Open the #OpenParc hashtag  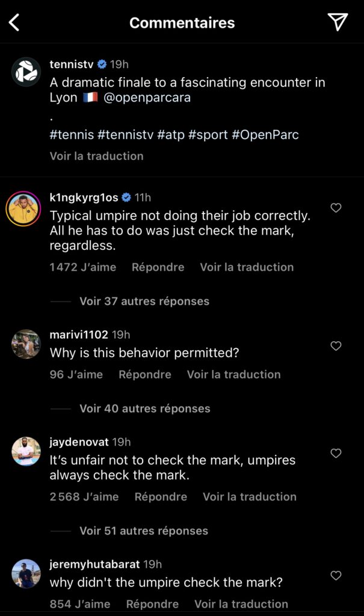pos(265,135)
